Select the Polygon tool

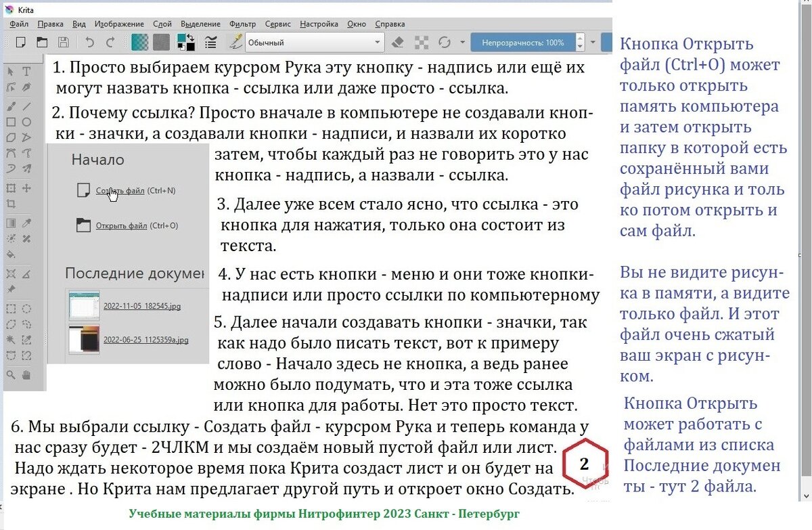click(11, 137)
